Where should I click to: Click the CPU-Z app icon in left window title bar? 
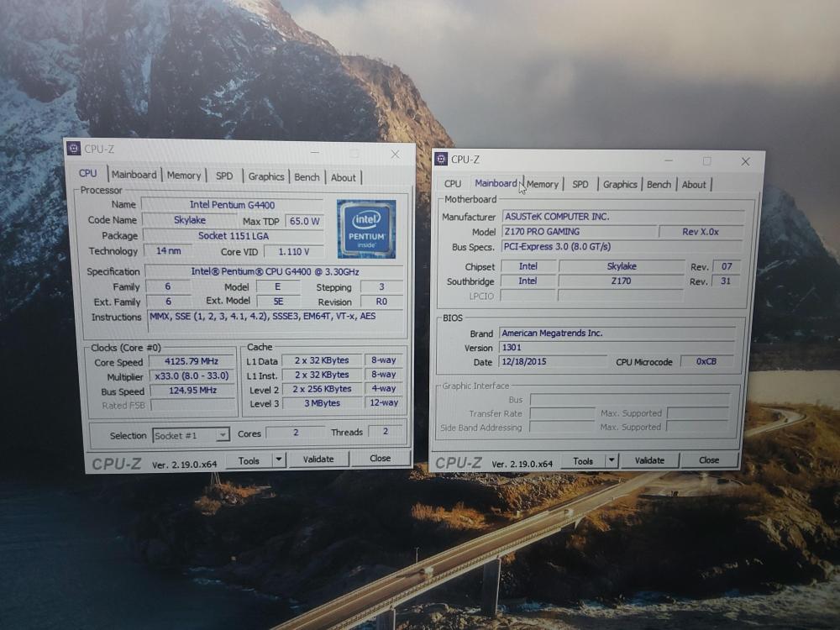click(x=74, y=149)
